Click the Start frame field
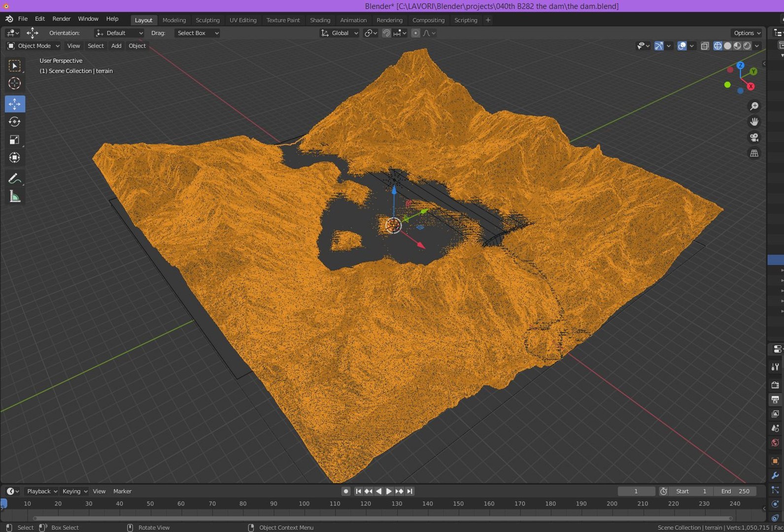This screenshot has height=532, width=784. [692, 491]
